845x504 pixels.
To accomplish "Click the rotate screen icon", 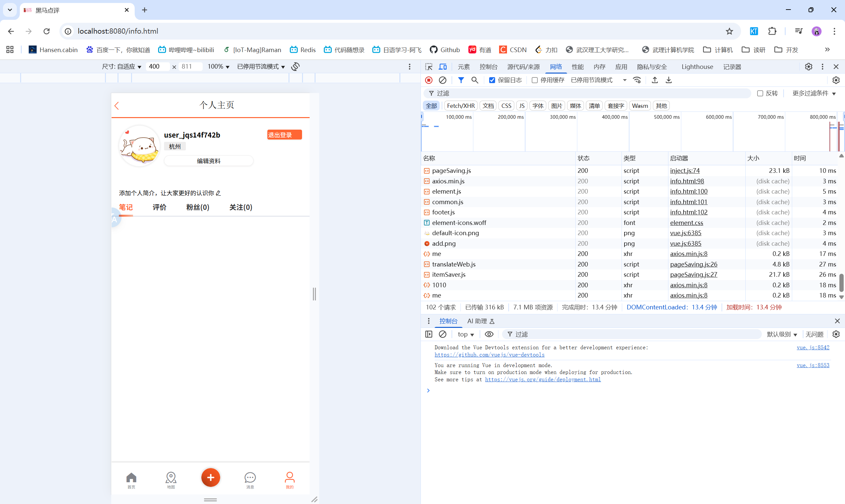I will pyautogui.click(x=295, y=67).
